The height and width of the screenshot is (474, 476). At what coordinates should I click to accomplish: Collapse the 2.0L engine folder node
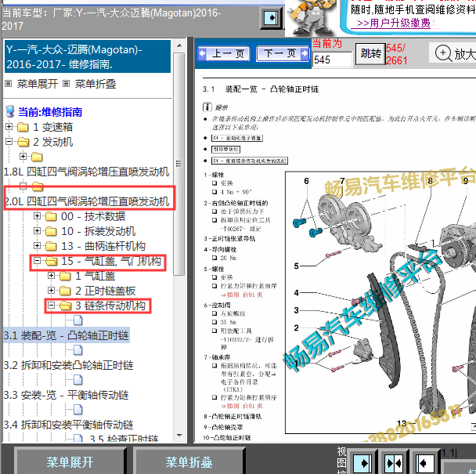pos(23,186)
